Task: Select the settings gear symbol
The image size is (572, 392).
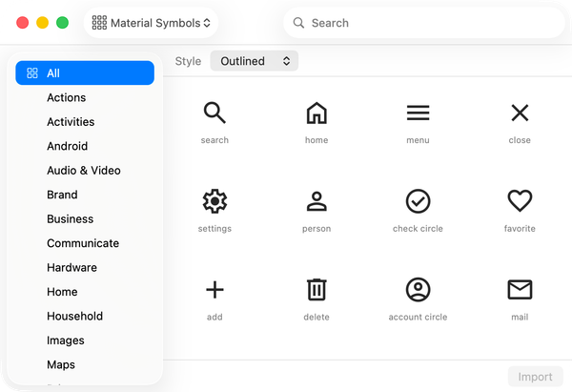Action: pyautogui.click(x=214, y=201)
